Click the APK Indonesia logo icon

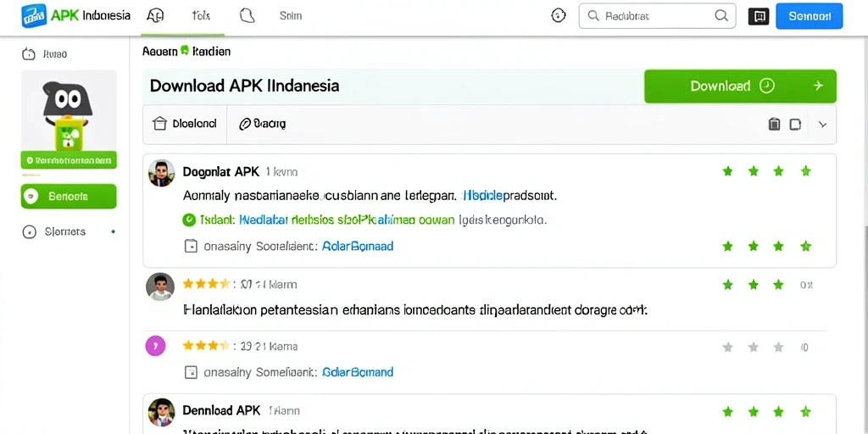tap(34, 15)
